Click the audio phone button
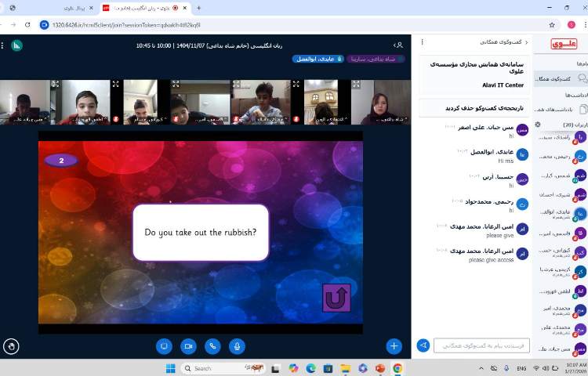 212,346
